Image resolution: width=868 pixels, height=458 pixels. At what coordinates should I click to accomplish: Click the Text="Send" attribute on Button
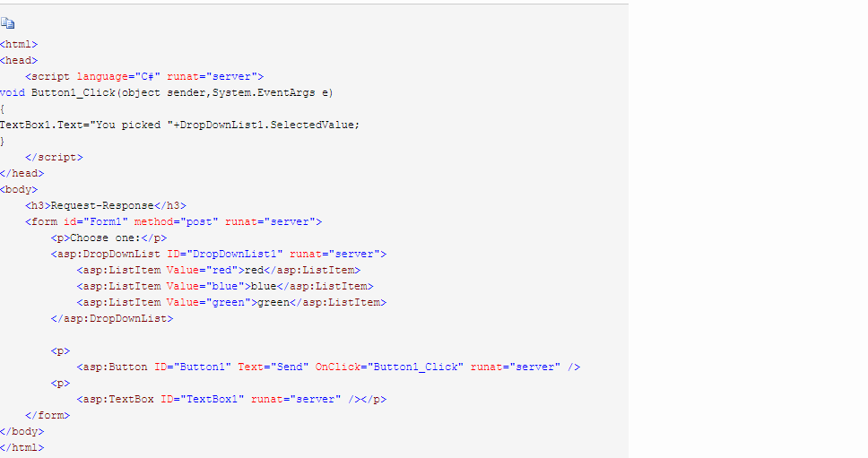[273, 367]
